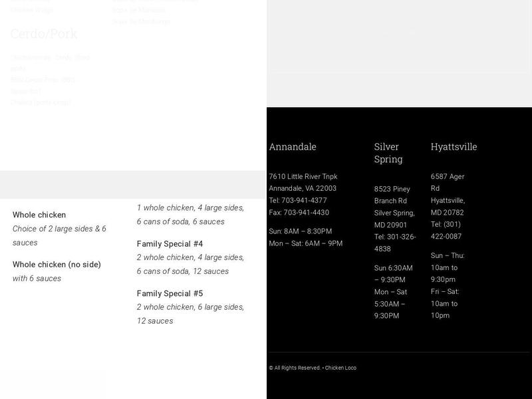Image resolution: width=532 pixels, height=399 pixels.
Task: Click the Whole chicken (no side) item
Action: click(x=57, y=265)
